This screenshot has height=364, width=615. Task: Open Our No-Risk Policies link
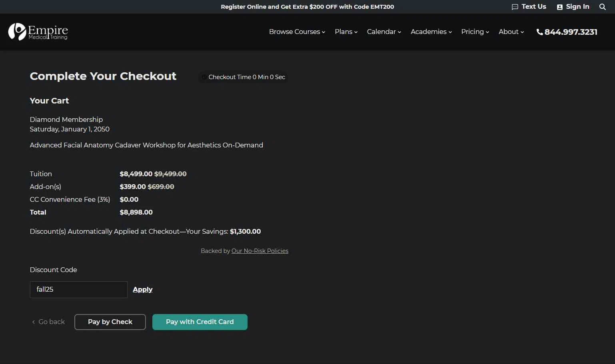260,251
